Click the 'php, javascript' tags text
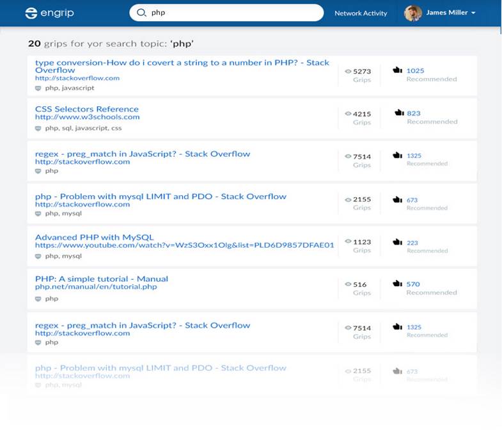This screenshot has width=502, height=448. click(x=70, y=88)
